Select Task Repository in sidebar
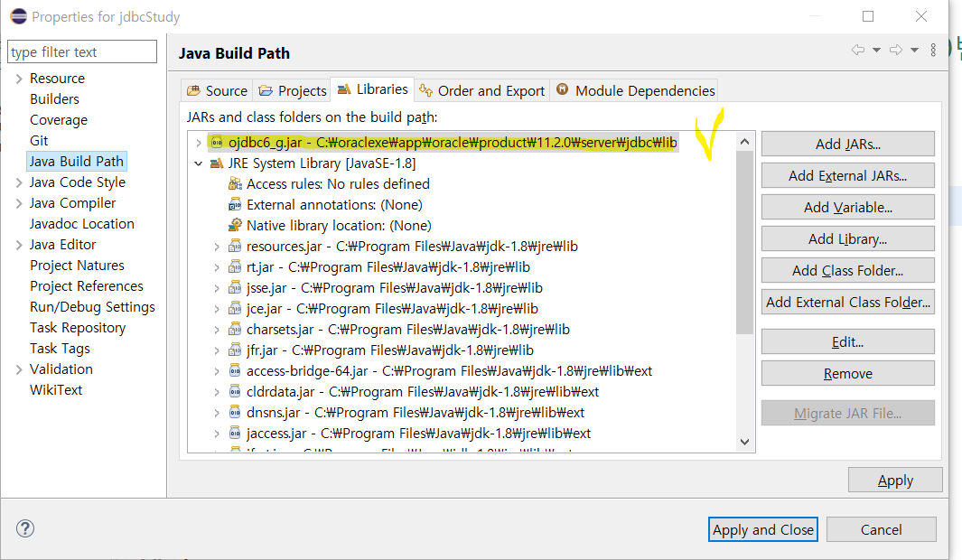Screen dimensions: 962x560 (x=78, y=328)
